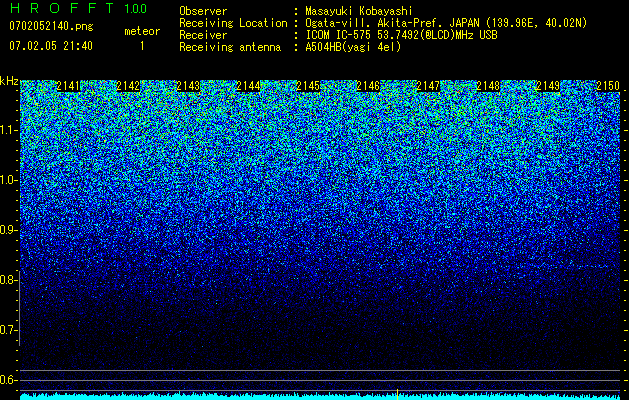629x400 pixels.
Task: Click the 2147 time marker
Action: click(428, 86)
